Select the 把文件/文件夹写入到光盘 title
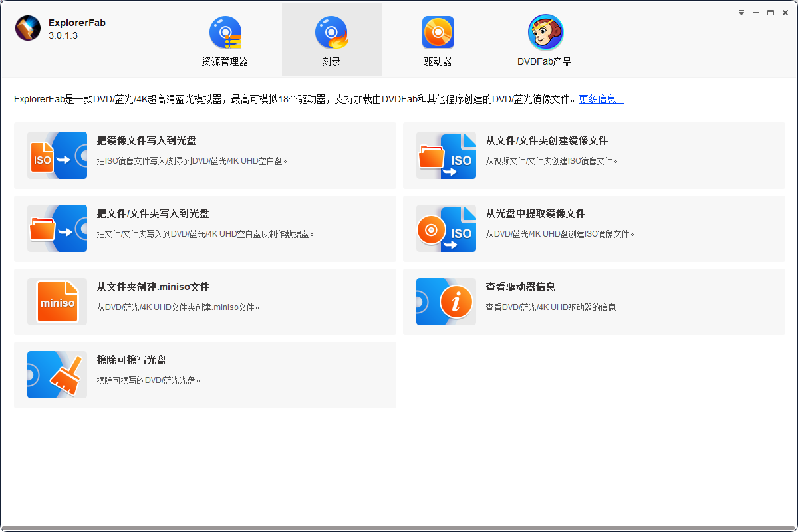This screenshot has width=798, height=532. tap(153, 214)
